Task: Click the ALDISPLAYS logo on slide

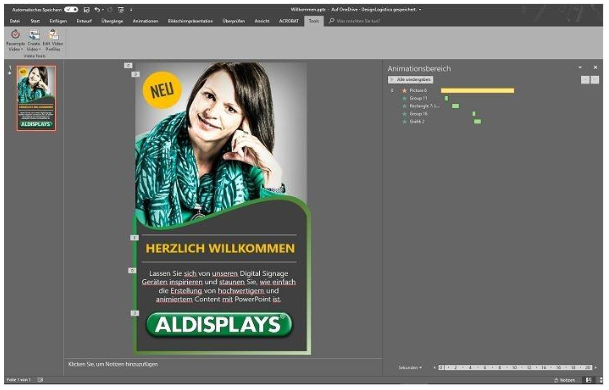Action: [219, 325]
